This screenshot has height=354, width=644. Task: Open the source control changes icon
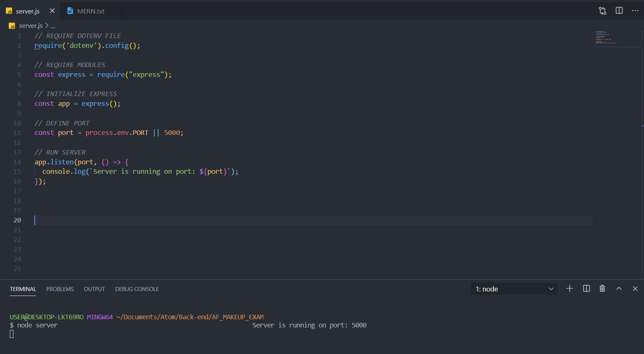(x=602, y=11)
